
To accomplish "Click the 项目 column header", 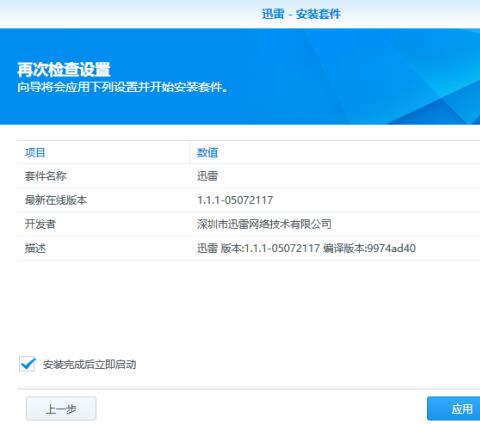I will (x=35, y=153).
